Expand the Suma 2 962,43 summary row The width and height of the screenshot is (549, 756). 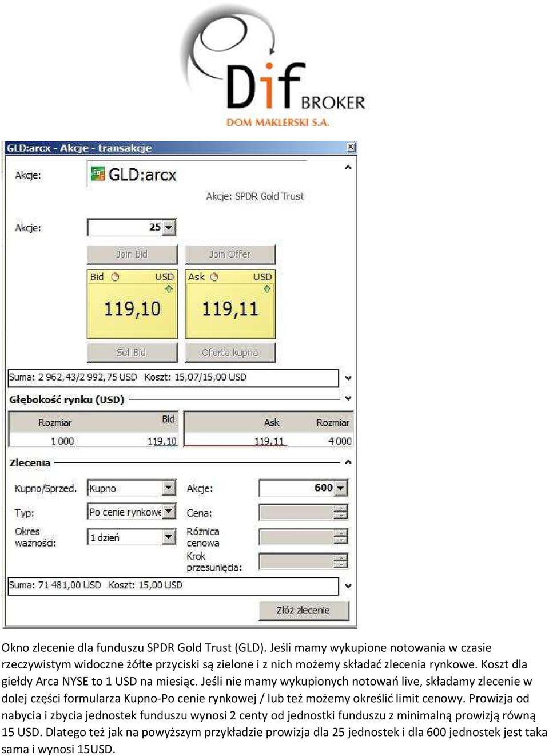tap(348, 378)
